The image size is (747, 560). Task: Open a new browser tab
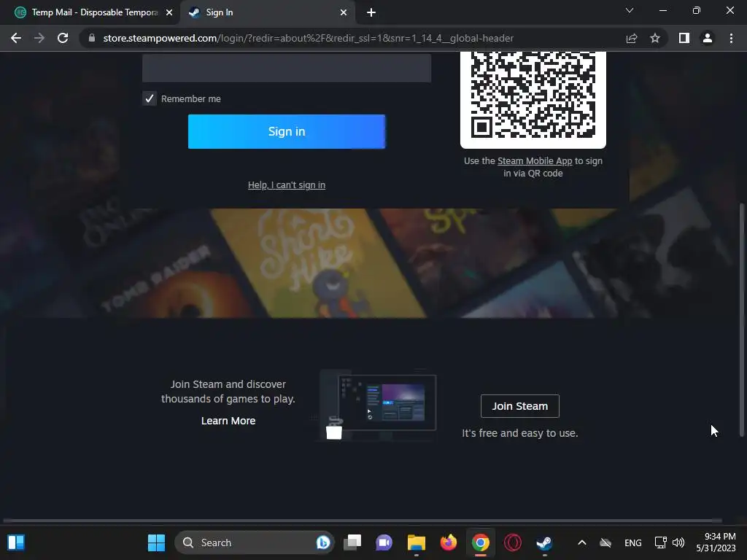[x=371, y=12]
